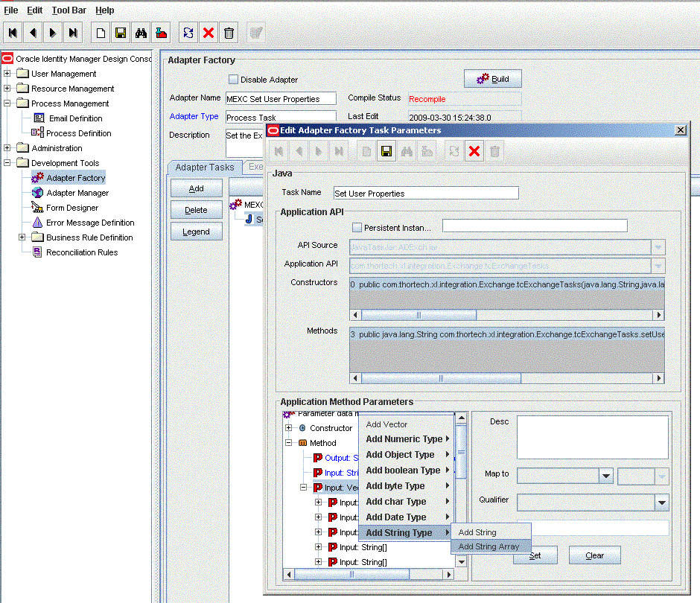Click the Build button
Image resolution: width=700 pixels, height=603 pixels.
(492, 79)
